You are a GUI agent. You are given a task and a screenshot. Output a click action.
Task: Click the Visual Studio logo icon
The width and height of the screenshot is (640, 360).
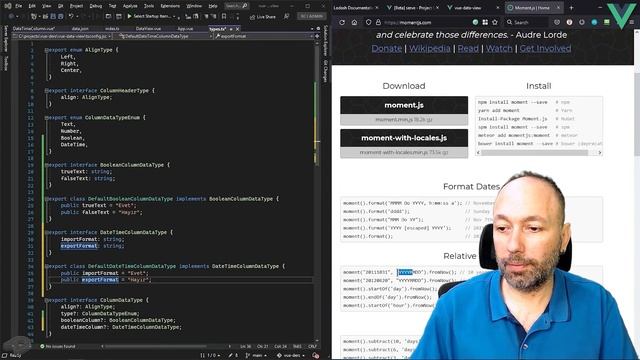(7, 6)
